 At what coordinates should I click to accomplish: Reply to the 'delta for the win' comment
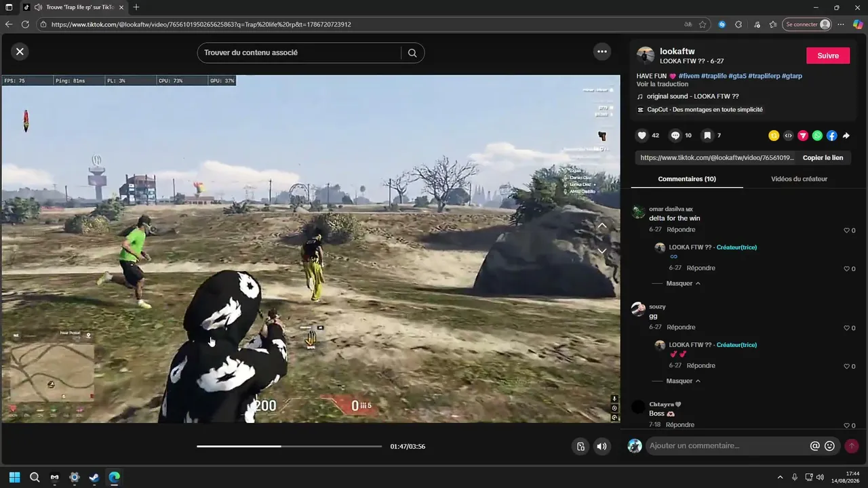tap(681, 230)
